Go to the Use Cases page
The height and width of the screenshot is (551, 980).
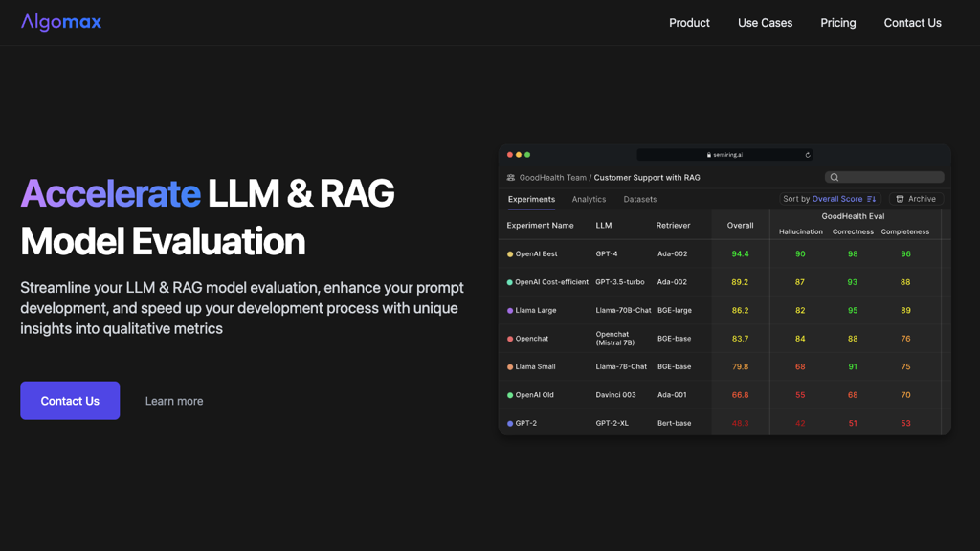[765, 23]
